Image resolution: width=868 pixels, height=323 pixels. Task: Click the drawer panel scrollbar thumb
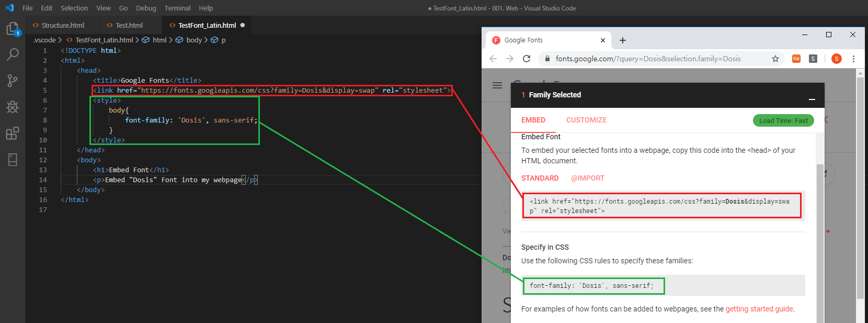pyautogui.click(x=820, y=244)
